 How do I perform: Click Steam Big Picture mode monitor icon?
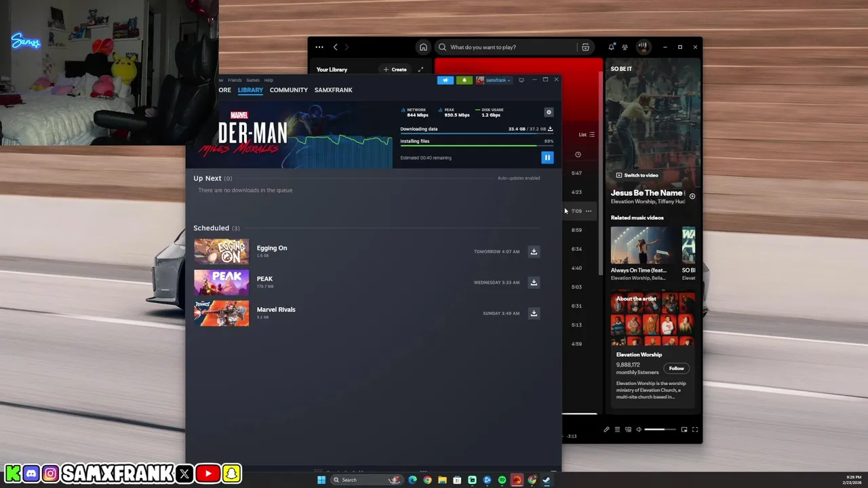pos(521,80)
